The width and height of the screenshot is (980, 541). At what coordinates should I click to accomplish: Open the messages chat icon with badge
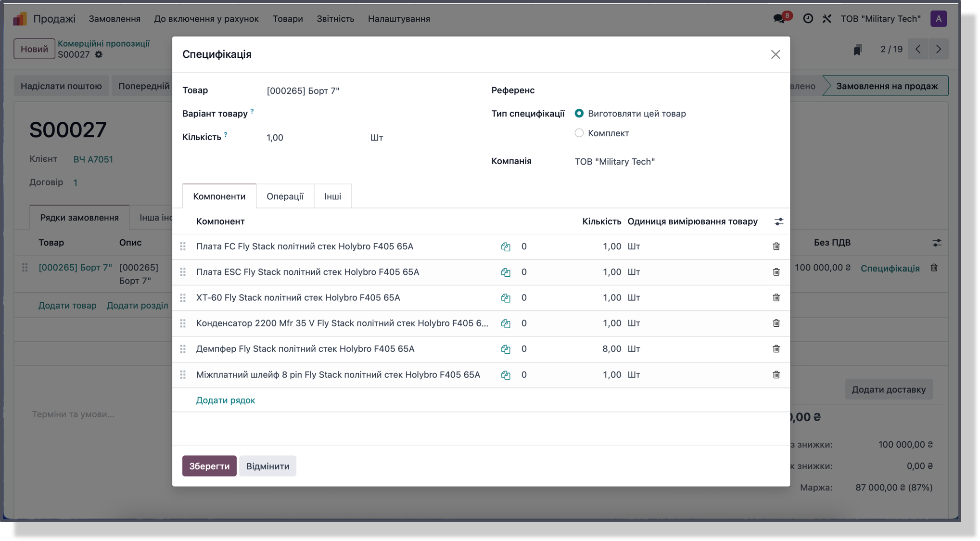[779, 19]
